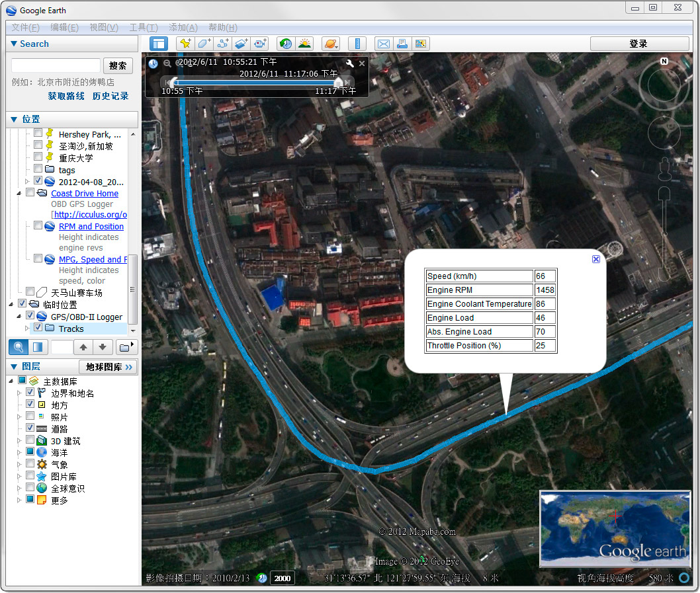Switch to the 地球图库 tab
Viewport: 700px width, 593px height.
click(x=108, y=366)
